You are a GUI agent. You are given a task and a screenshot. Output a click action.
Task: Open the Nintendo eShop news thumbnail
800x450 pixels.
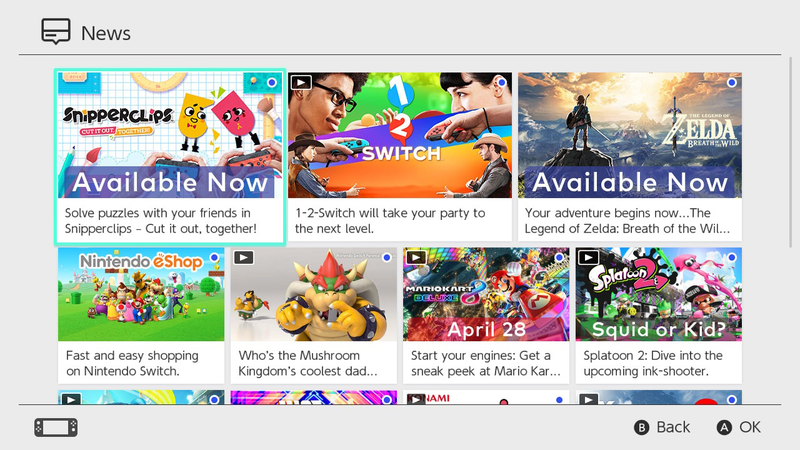click(141, 294)
